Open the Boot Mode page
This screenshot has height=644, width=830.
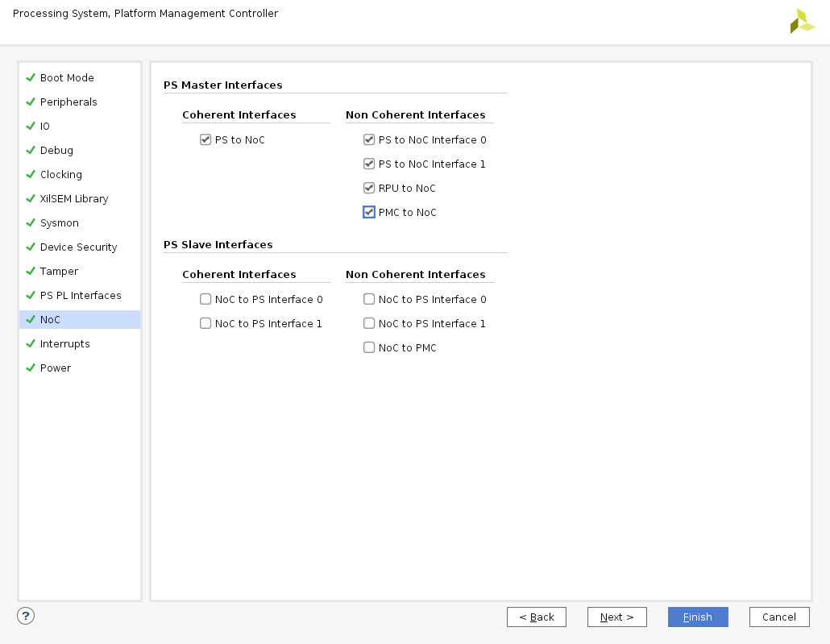pos(67,78)
